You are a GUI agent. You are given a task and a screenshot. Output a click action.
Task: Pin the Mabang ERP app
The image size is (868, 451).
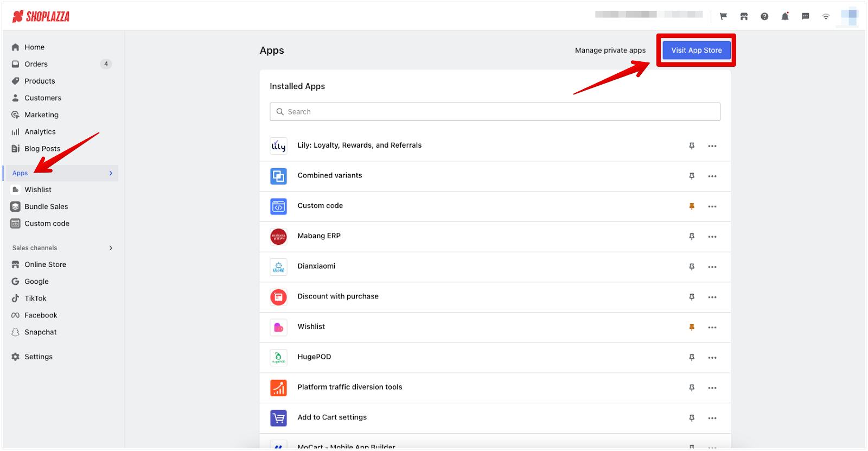[x=692, y=237]
